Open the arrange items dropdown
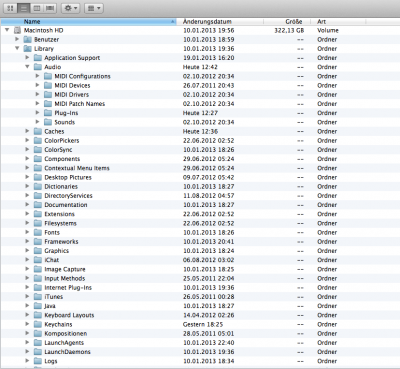Screen dimensions: 400x369 94,8
